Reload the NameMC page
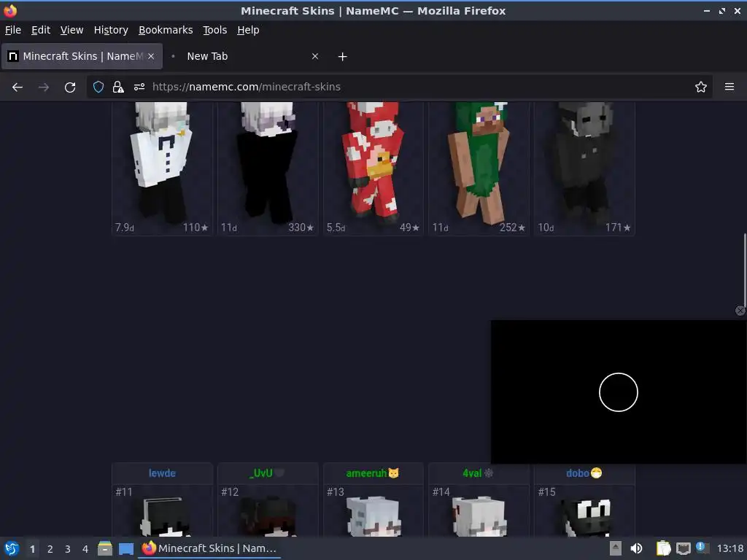The height and width of the screenshot is (560, 747). (x=70, y=87)
